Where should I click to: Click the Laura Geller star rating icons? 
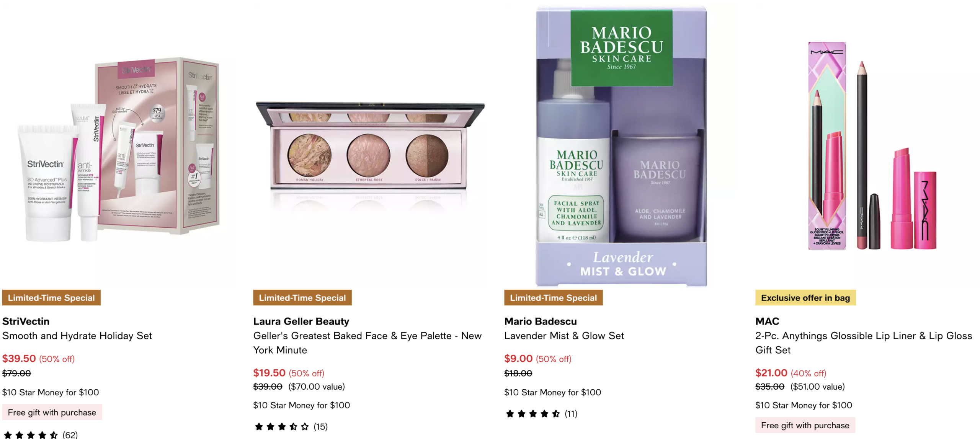[x=282, y=426]
